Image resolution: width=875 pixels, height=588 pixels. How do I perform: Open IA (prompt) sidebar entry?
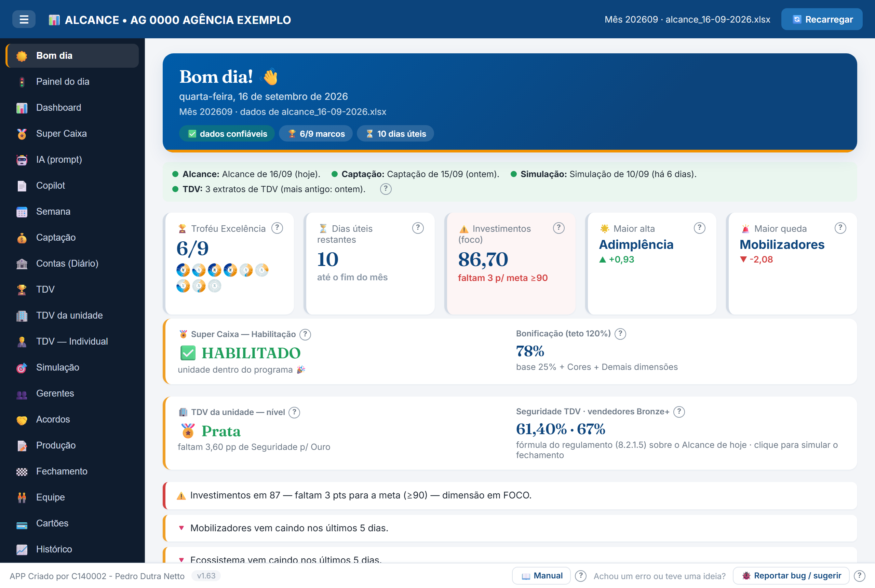pyautogui.click(x=72, y=159)
